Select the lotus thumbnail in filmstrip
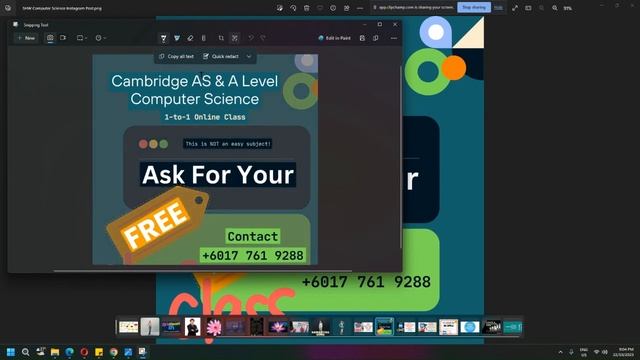Screen dimensions: 640x360 (x=278, y=327)
